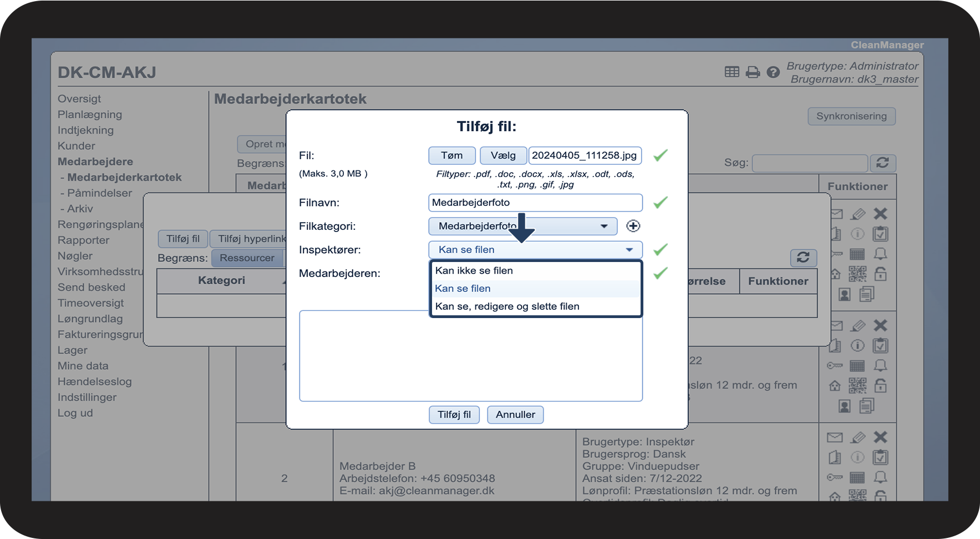
Task: Click the refresh icon next to Søg field
Action: (882, 163)
